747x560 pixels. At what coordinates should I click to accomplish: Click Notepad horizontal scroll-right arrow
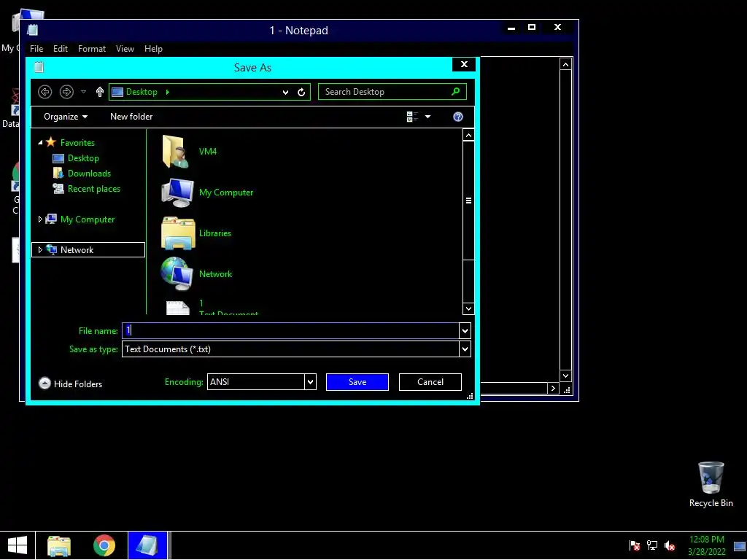(x=553, y=389)
